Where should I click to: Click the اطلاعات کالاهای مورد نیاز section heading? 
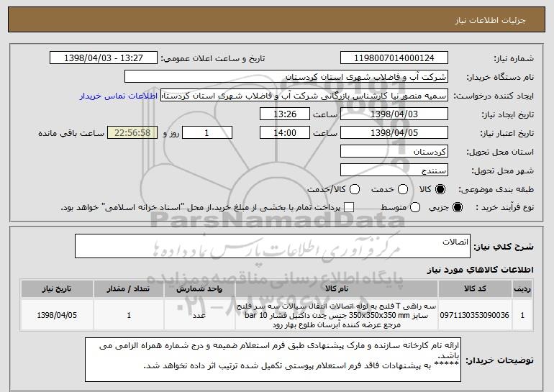pos(480,270)
